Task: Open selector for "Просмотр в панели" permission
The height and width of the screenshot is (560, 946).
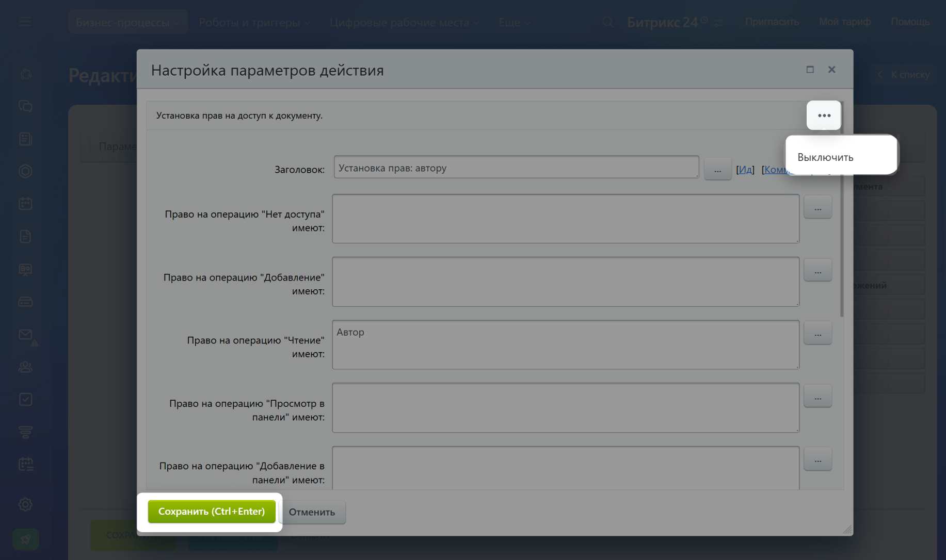Action: tap(817, 397)
